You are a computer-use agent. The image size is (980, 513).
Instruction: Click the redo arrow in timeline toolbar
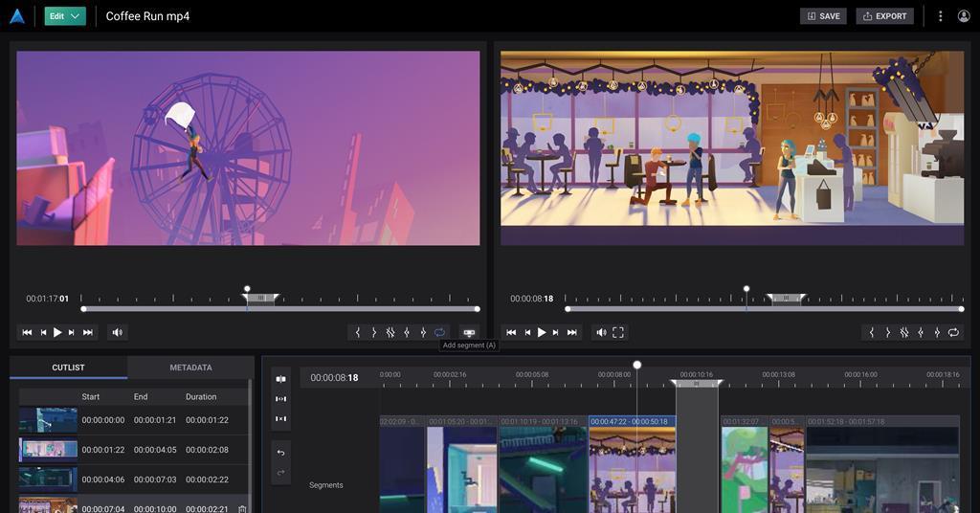[280, 473]
